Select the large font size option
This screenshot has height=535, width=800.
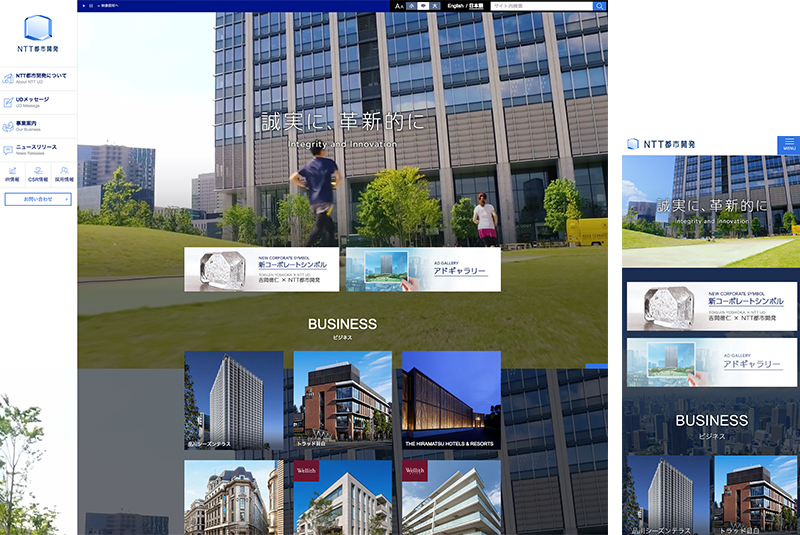[x=435, y=6]
